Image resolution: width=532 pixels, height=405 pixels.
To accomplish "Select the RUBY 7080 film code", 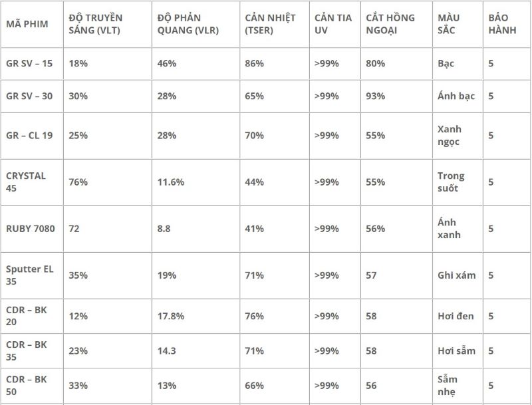I will pos(30,228).
